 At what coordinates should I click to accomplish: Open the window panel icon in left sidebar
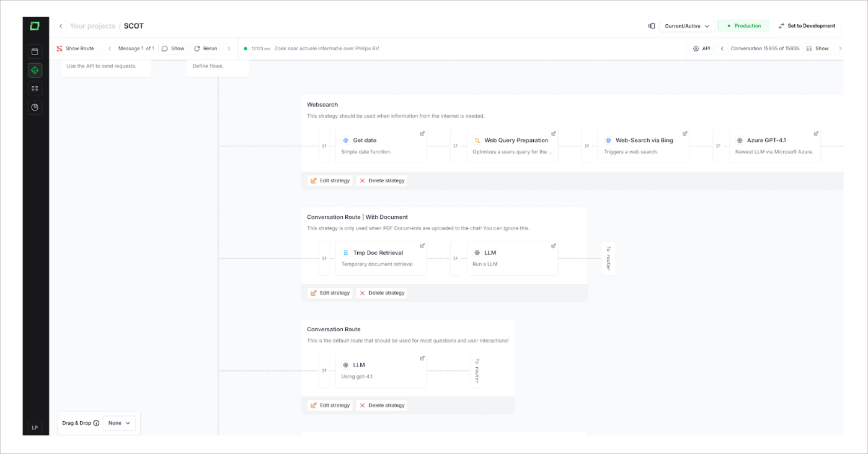35,51
